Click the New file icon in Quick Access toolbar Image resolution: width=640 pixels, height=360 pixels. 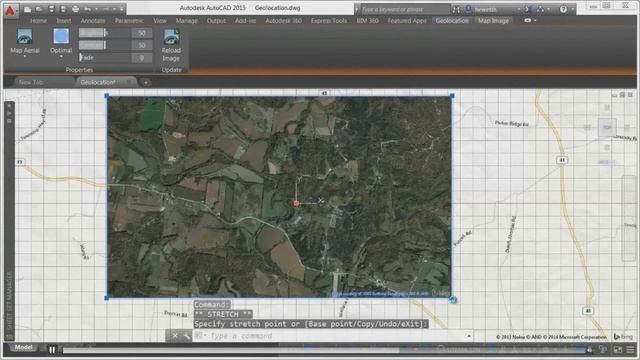point(27,9)
